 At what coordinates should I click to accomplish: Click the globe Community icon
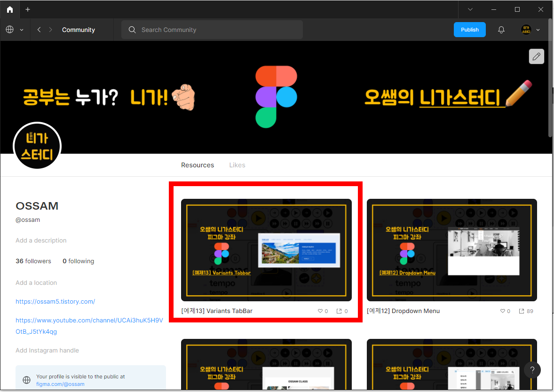click(x=10, y=30)
